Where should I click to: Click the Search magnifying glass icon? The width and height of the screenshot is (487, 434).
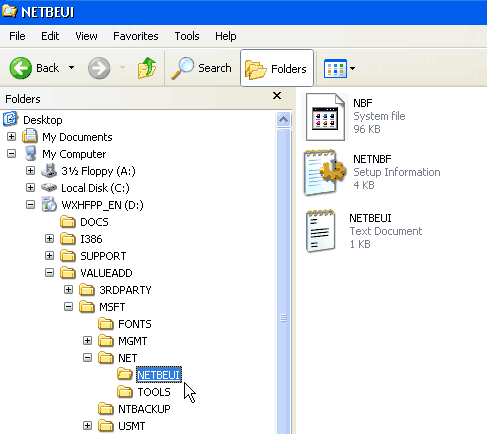click(182, 68)
